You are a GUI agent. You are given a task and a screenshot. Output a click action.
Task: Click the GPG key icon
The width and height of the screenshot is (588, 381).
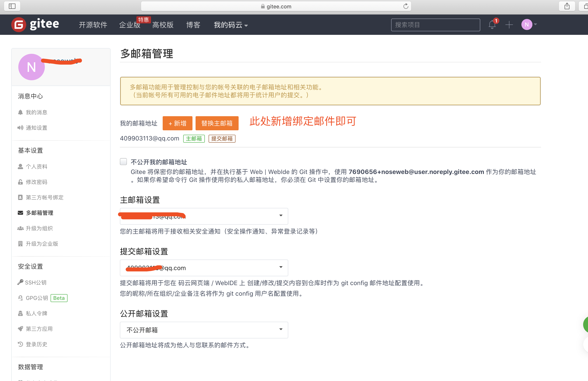[21, 298]
